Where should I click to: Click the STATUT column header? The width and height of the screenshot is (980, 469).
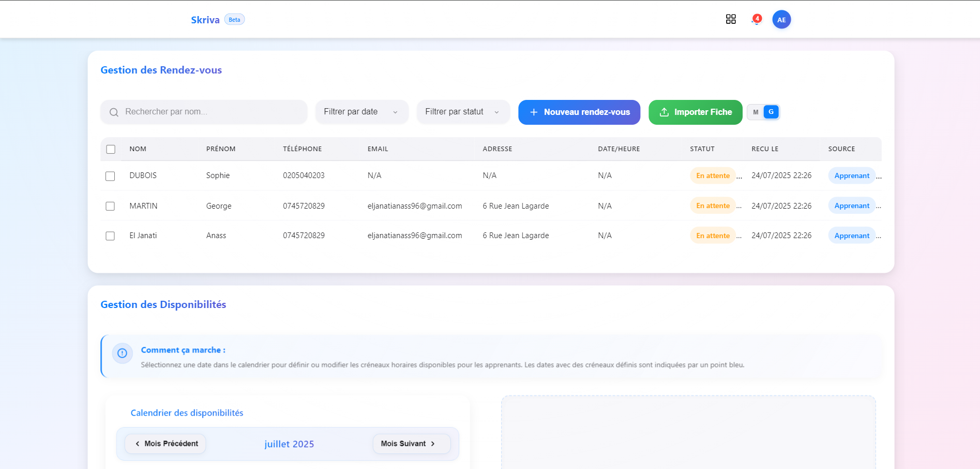point(702,149)
